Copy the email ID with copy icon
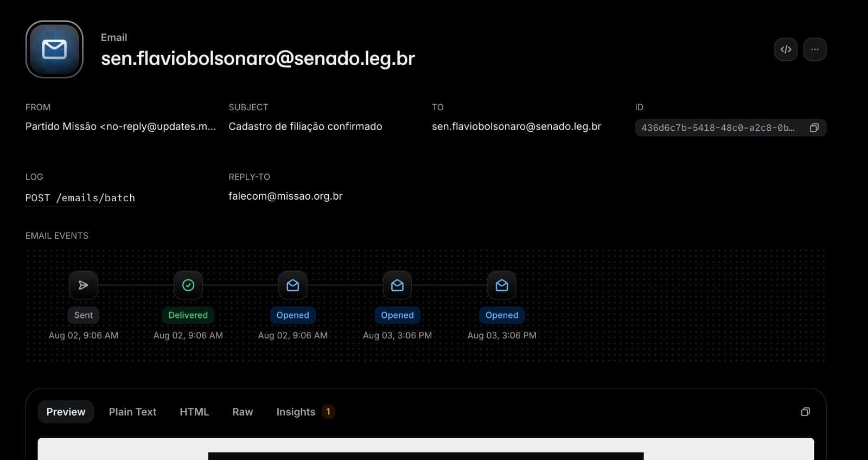Viewport: 868px width, 460px height. (814, 128)
